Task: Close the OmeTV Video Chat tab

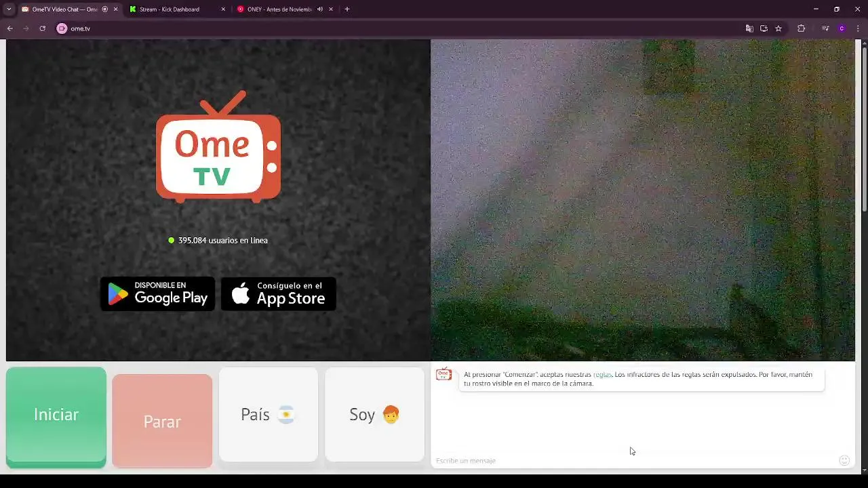Action: pos(115,9)
